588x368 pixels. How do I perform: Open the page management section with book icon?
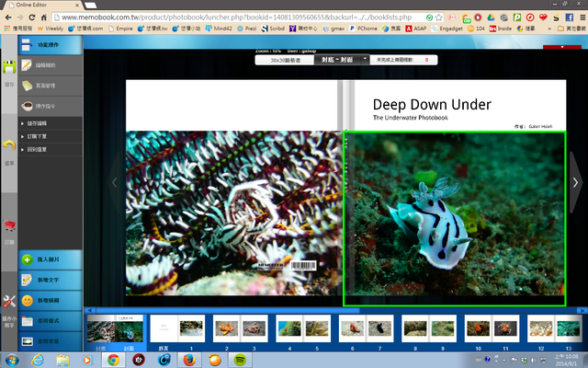pyautogui.click(x=51, y=86)
